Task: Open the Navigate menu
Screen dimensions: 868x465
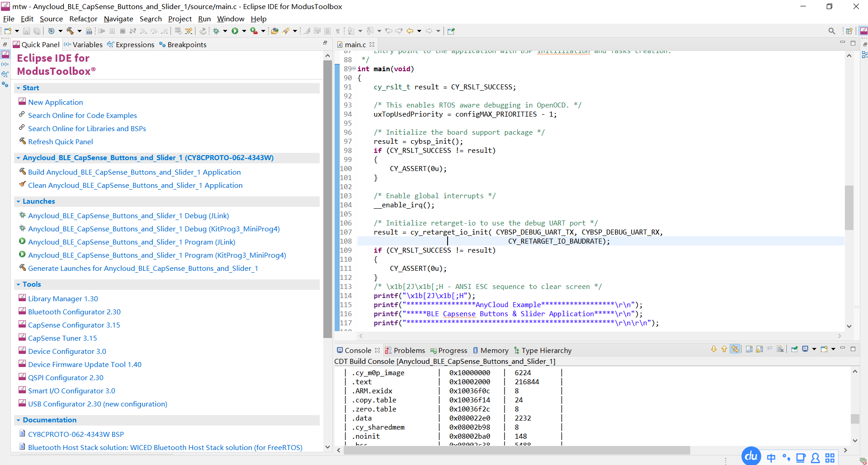Action: coord(118,19)
